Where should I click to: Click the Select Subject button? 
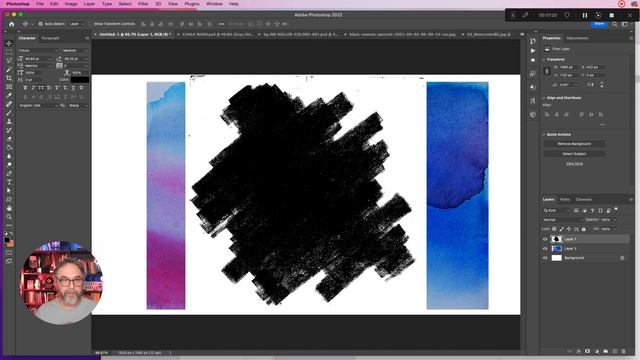(574, 154)
